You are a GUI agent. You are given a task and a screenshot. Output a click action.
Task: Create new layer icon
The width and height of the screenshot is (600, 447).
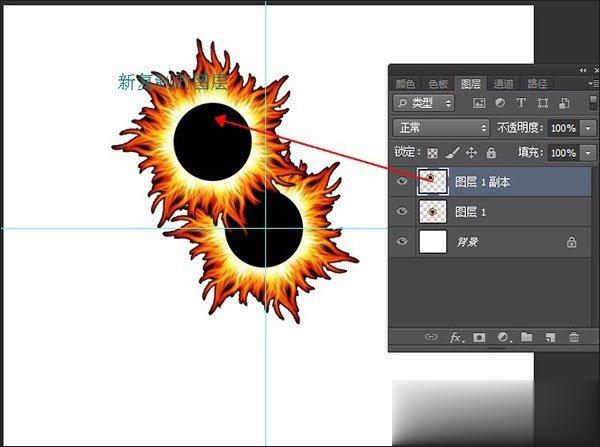tap(550, 337)
